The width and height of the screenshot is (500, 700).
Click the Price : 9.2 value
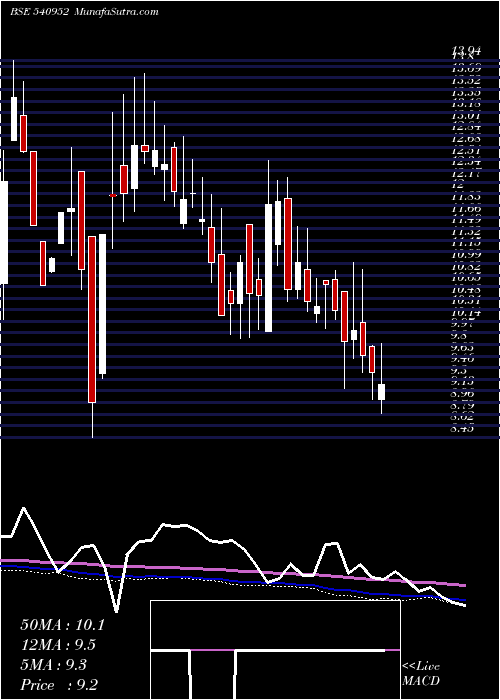(x=59, y=685)
